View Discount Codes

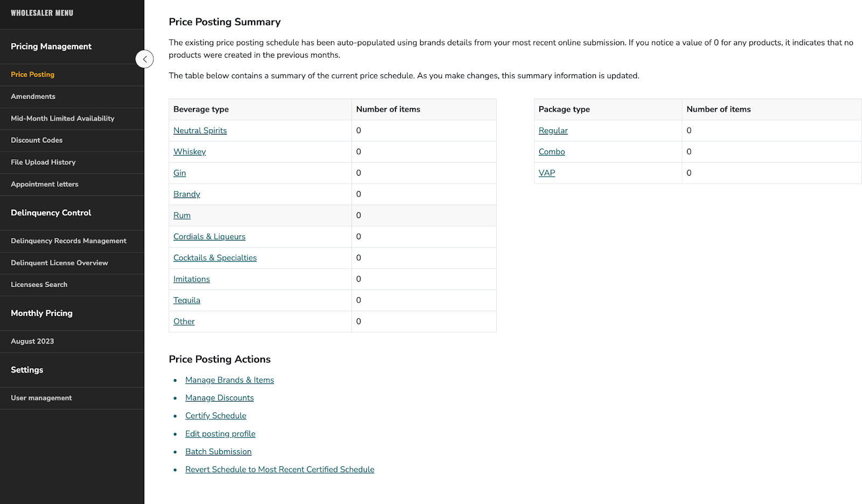(x=36, y=140)
